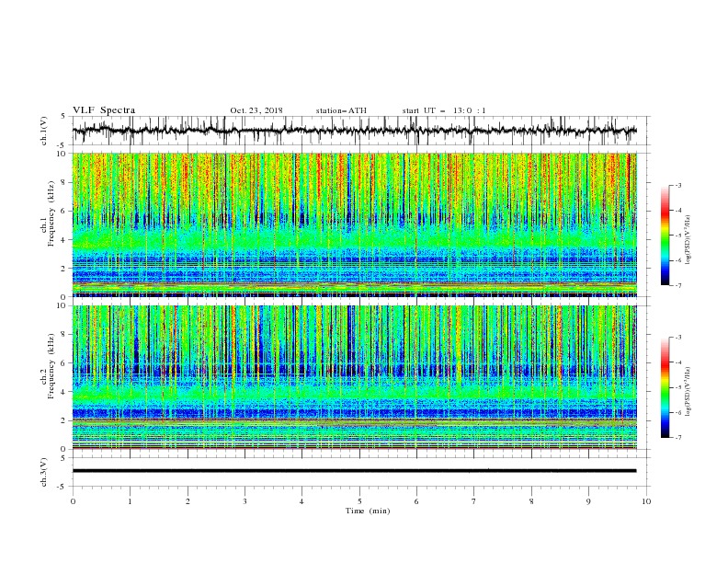Click the "-5" tick on ch.3(V) axis

[x=63, y=487]
